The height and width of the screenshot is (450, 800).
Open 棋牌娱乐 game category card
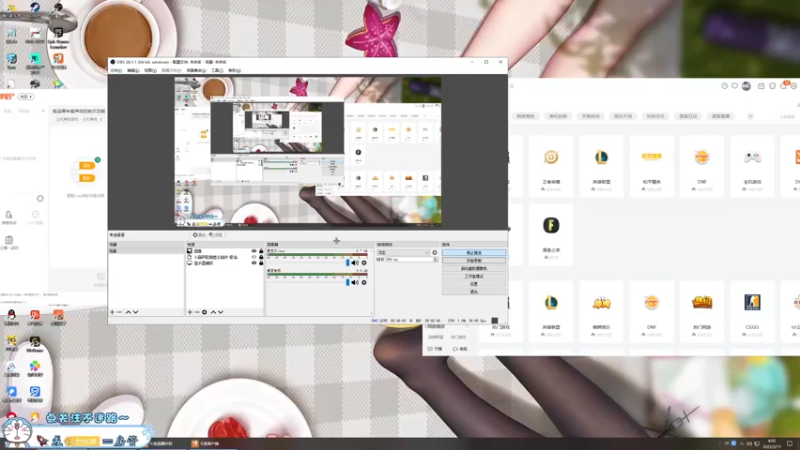coord(602,311)
